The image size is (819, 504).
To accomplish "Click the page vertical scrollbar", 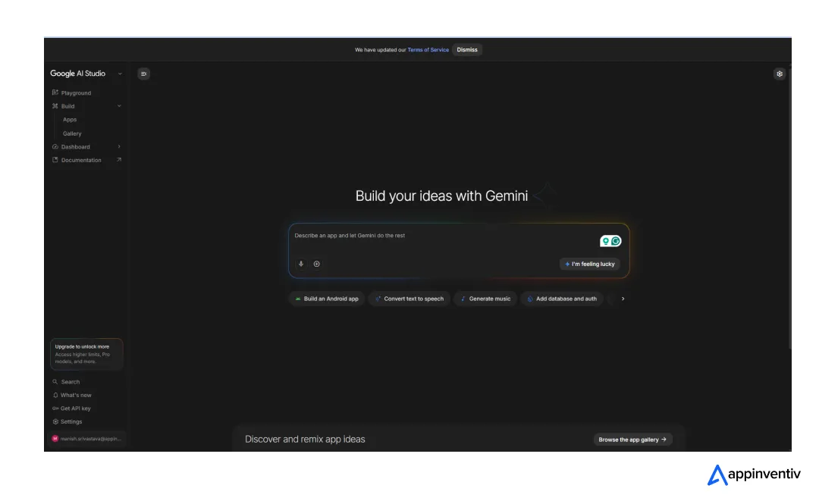I will click(x=789, y=209).
